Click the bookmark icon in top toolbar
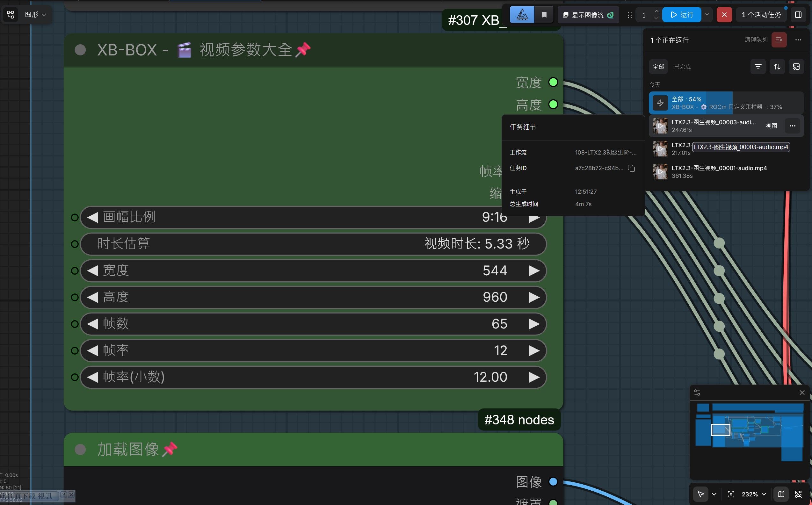The width and height of the screenshot is (812, 505). (544, 15)
